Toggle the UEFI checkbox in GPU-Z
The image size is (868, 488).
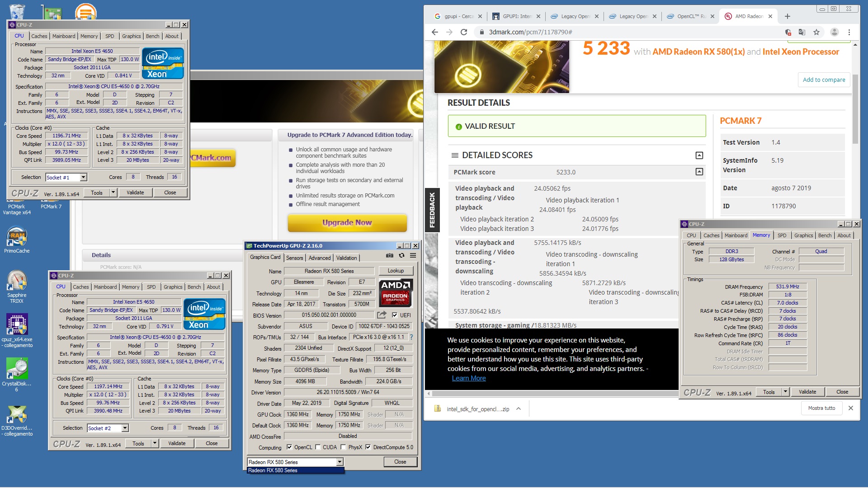(395, 315)
